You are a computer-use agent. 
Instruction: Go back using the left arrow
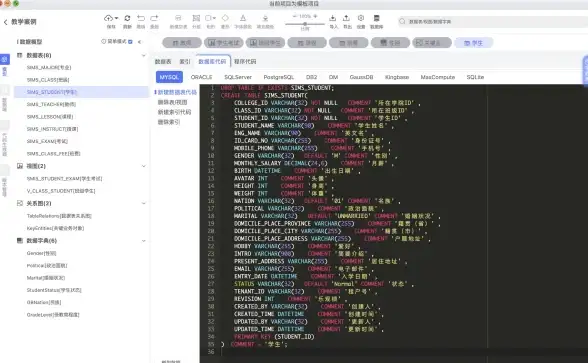point(5,22)
